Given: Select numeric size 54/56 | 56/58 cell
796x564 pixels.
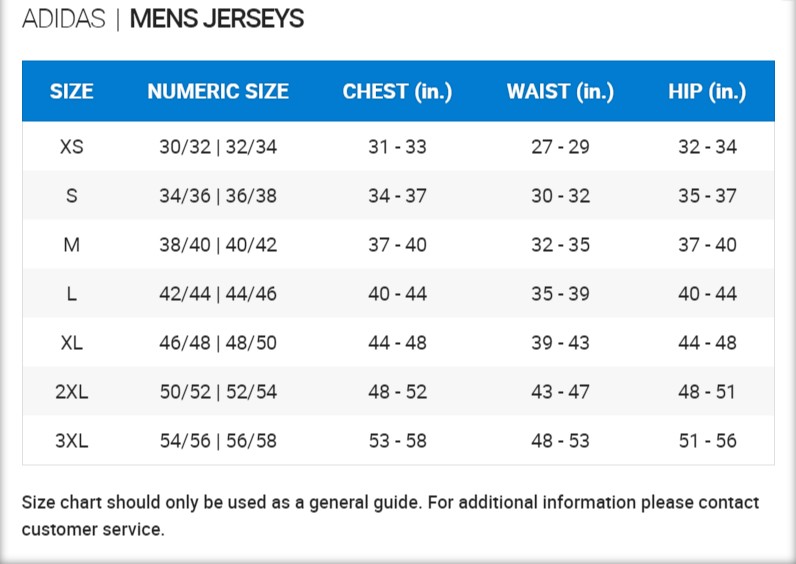Looking at the screenshot, I should (x=218, y=441).
